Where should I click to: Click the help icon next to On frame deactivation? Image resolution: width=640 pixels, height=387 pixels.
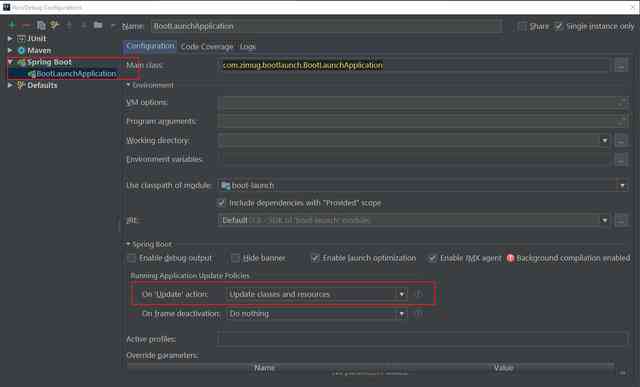pyautogui.click(x=419, y=314)
